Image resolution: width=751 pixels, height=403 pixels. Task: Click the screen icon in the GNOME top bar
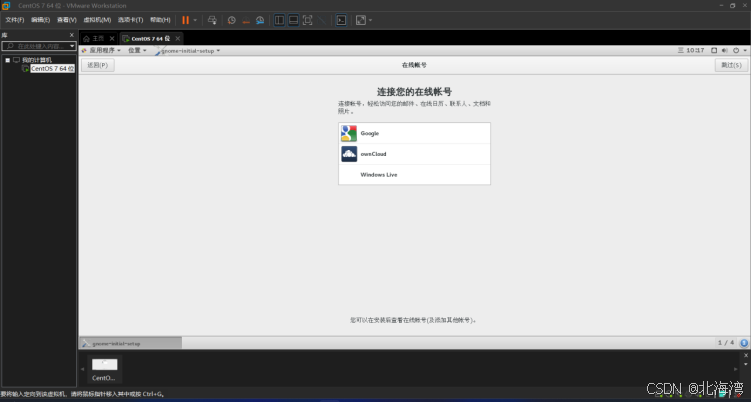tap(714, 50)
